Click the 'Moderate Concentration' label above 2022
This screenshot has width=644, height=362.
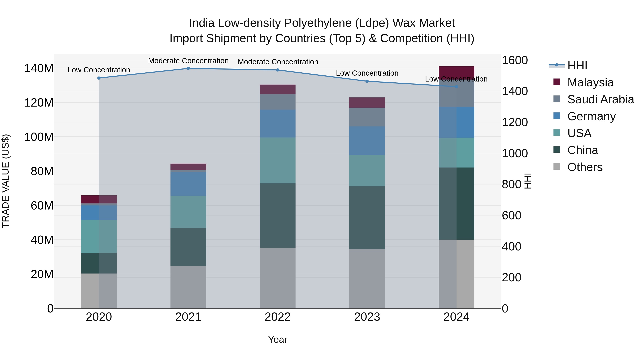pyautogui.click(x=278, y=62)
